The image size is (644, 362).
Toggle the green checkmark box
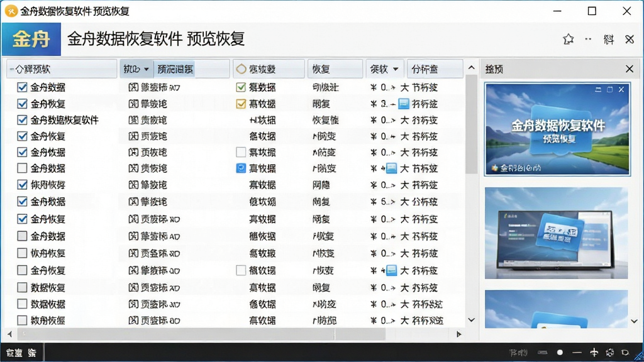(241, 87)
